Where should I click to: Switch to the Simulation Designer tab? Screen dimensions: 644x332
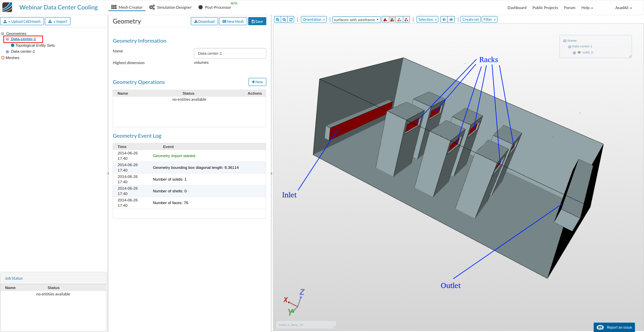coord(170,7)
